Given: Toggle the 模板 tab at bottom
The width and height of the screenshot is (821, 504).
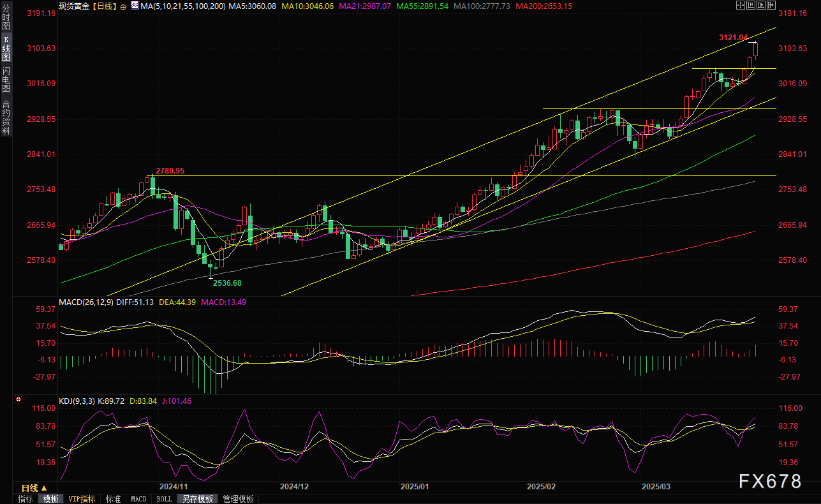Looking at the screenshot, I should 50,499.
